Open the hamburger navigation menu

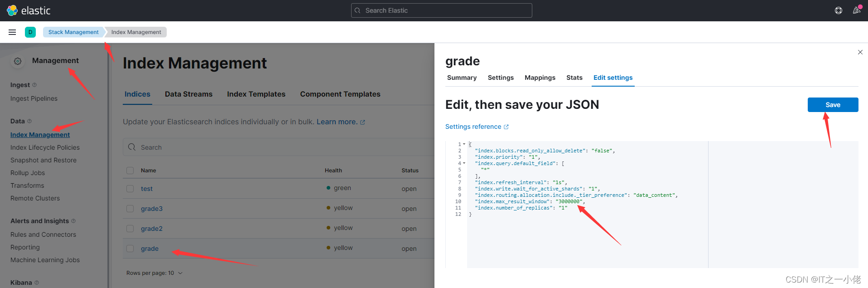pos(12,32)
